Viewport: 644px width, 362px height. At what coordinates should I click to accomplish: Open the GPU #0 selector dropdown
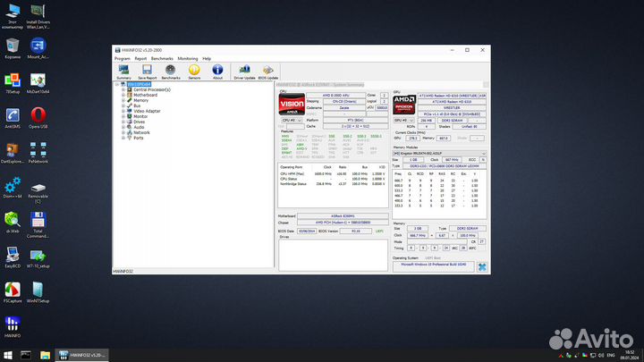403,121
